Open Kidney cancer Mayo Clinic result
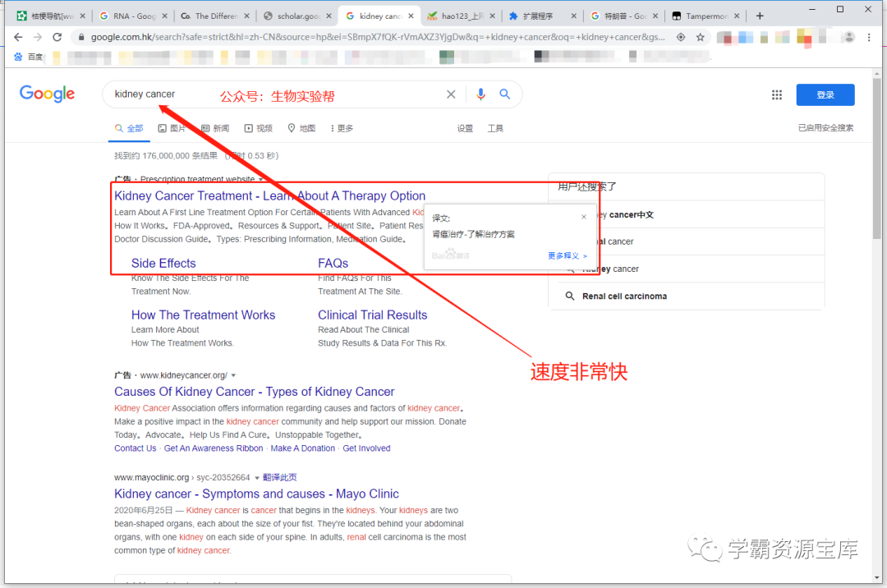 coord(256,494)
